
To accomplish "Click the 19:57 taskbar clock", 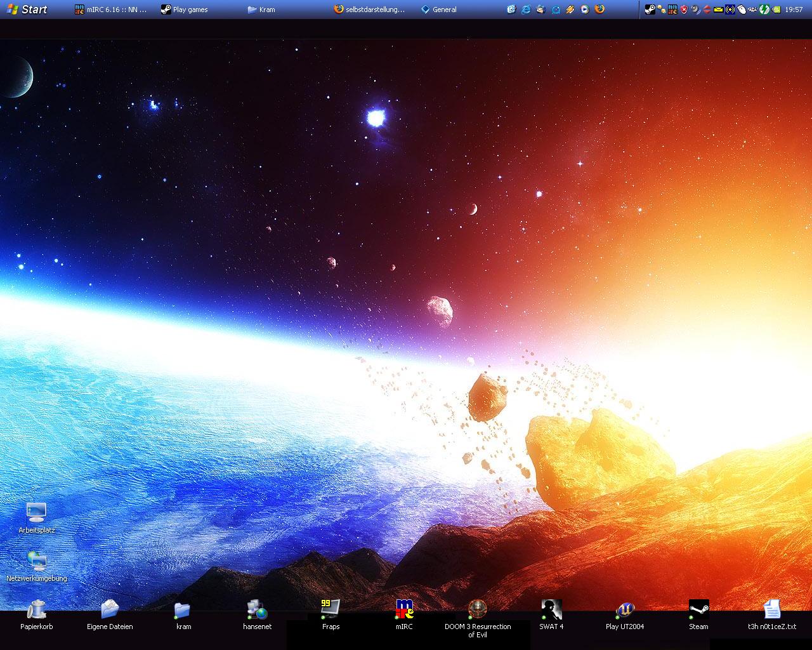I will click(794, 10).
